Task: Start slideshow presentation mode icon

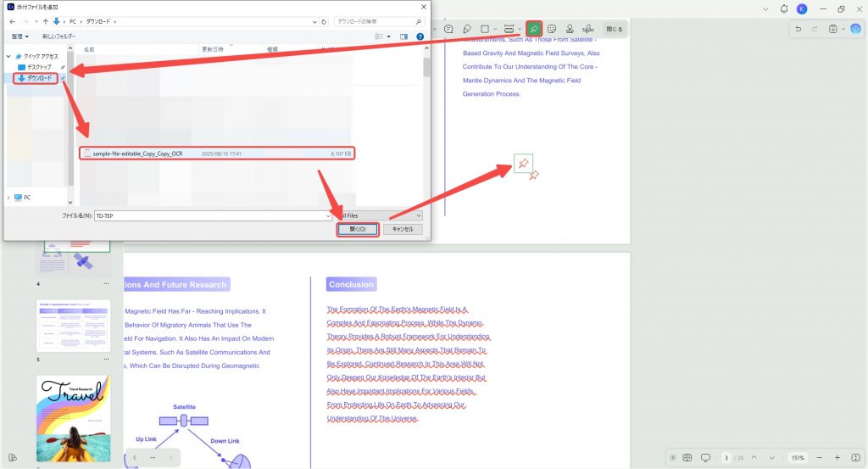Action: click(705, 457)
